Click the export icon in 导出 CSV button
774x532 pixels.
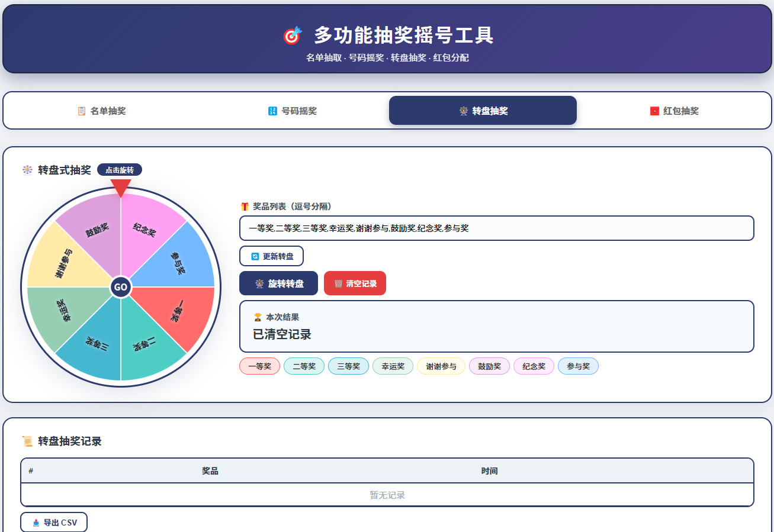36,523
